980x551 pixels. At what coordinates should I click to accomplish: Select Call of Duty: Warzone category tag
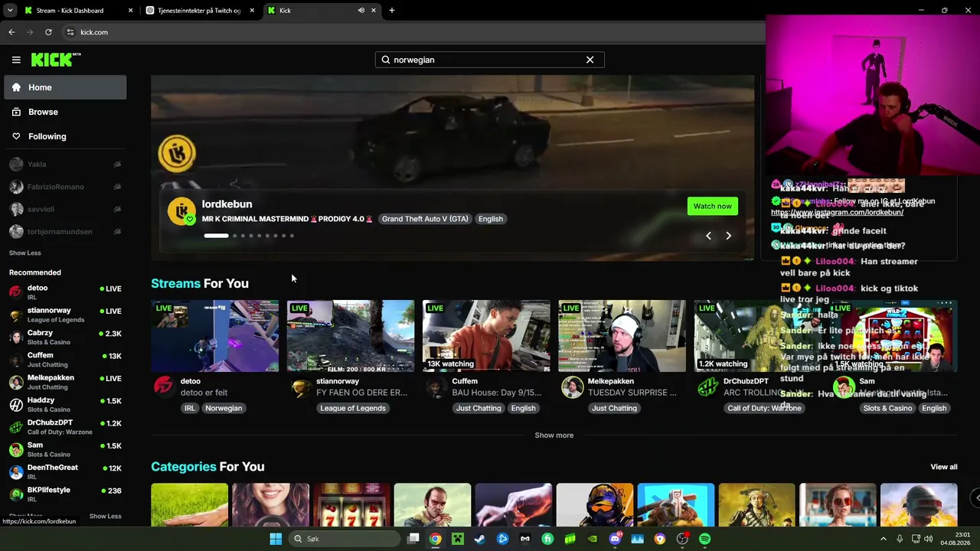[764, 409]
